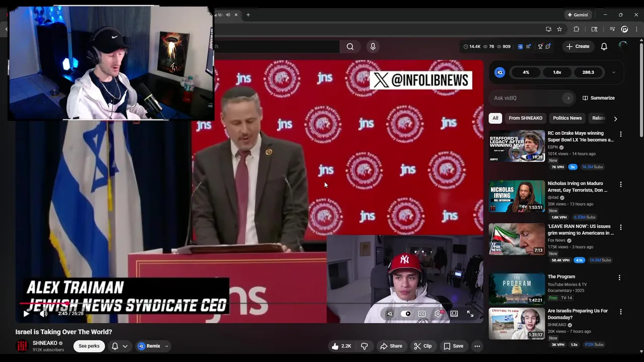Screen dimensions: 644x362
Task: Clip the video
Action: [423, 346]
